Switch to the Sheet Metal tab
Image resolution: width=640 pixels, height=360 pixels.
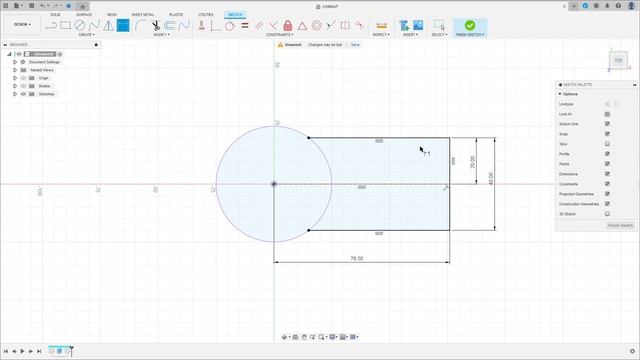point(143,15)
